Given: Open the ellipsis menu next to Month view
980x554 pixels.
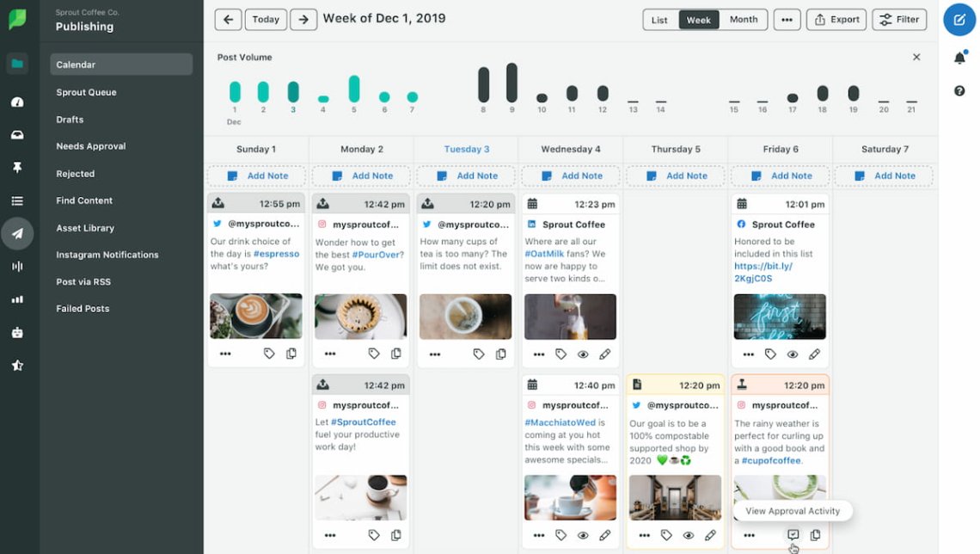Looking at the screenshot, I should (787, 19).
